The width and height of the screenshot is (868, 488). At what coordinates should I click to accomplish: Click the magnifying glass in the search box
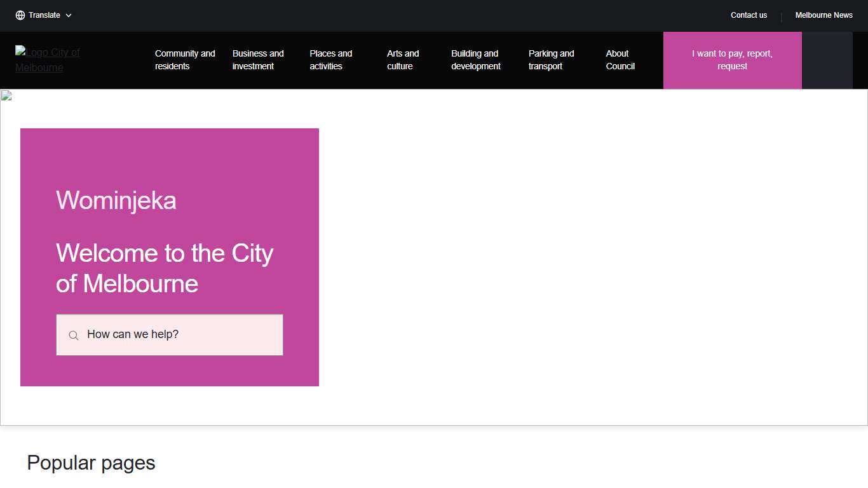73,335
